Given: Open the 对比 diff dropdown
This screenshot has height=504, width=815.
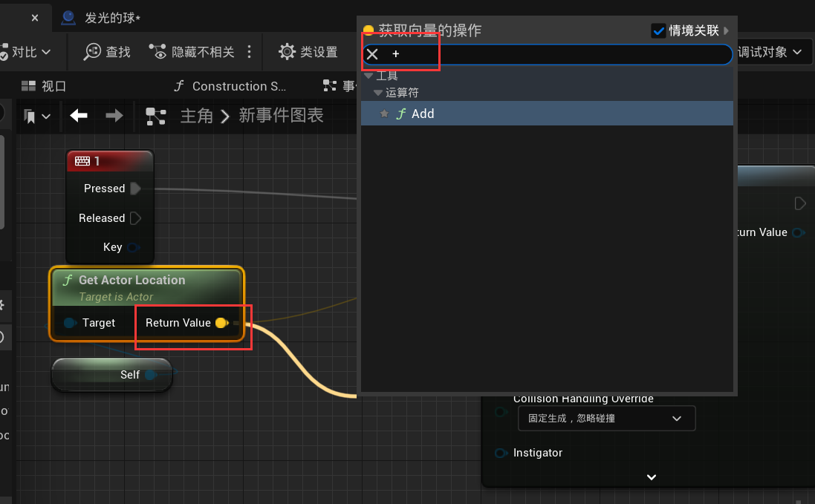Looking at the screenshot, I should [26, 52].
